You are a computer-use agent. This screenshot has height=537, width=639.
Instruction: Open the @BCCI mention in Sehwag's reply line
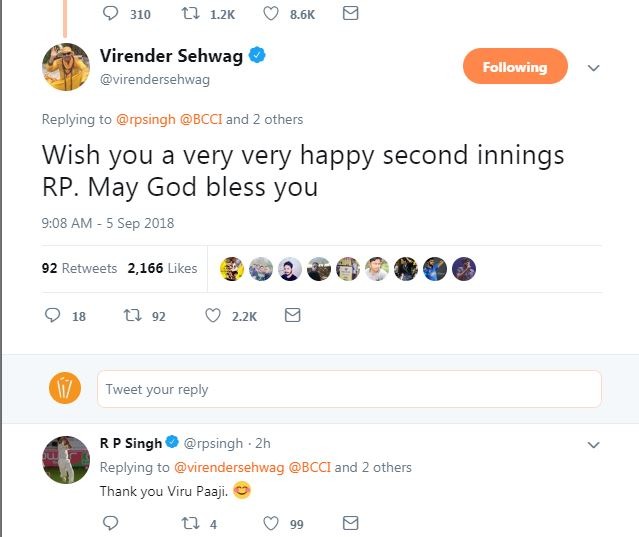pos(201,119)
